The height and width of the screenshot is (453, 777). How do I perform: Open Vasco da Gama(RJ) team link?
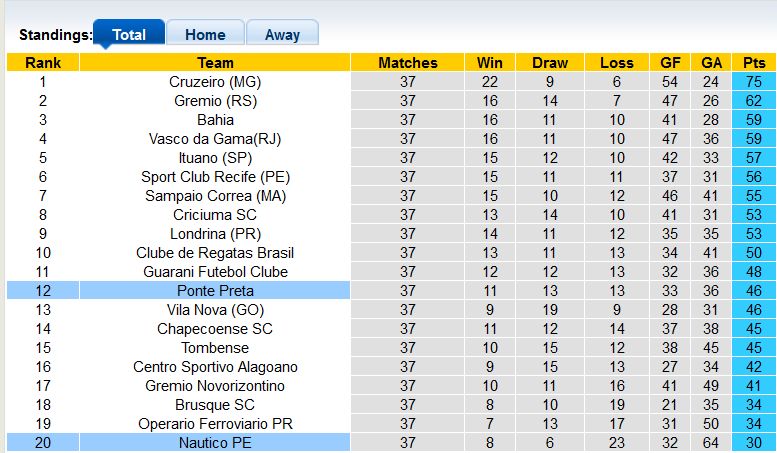pos(215,138)
